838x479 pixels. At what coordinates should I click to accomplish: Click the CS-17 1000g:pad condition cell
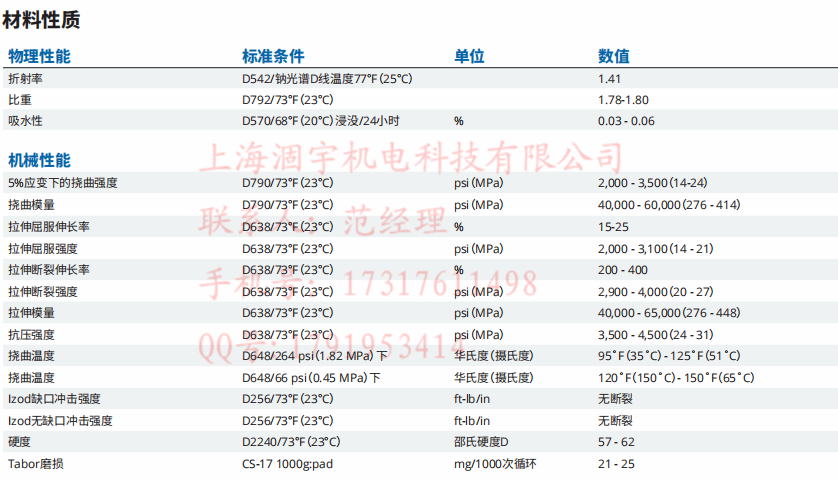pyautogui.click(x=288, y=464)
